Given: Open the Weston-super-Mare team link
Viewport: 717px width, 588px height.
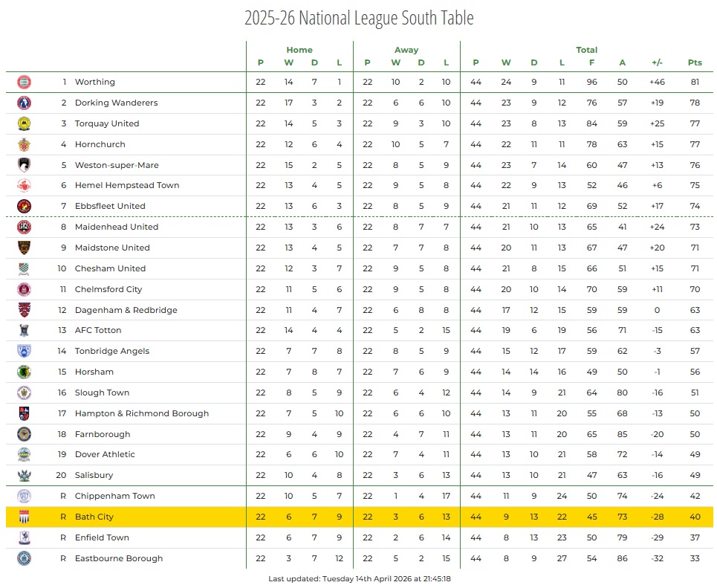Looking at the screenshot, I should tap(117, 165).
